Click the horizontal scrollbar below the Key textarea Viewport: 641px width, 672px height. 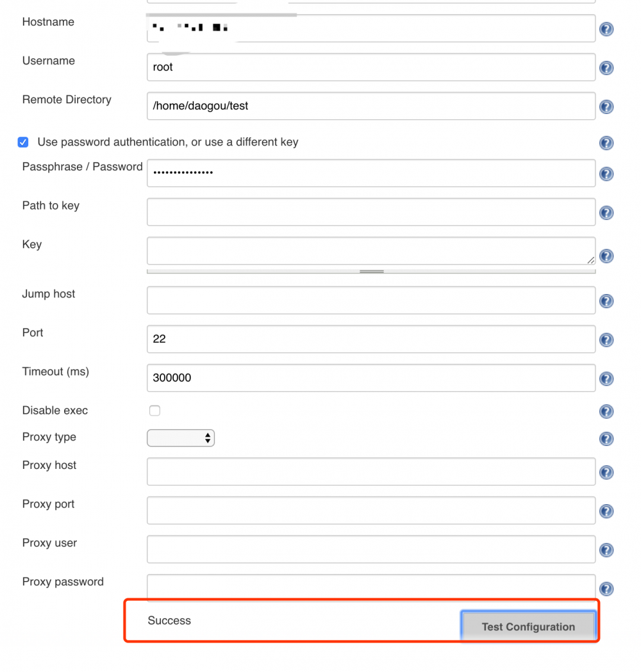click(x=370, y=271)
